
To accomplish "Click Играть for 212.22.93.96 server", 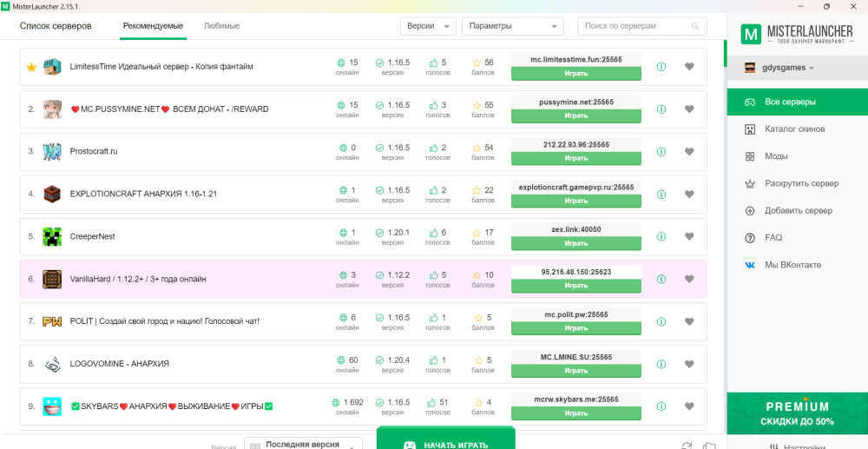I will 576,158.
